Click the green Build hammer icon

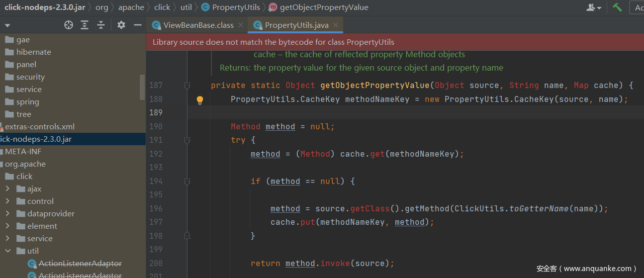617,7
